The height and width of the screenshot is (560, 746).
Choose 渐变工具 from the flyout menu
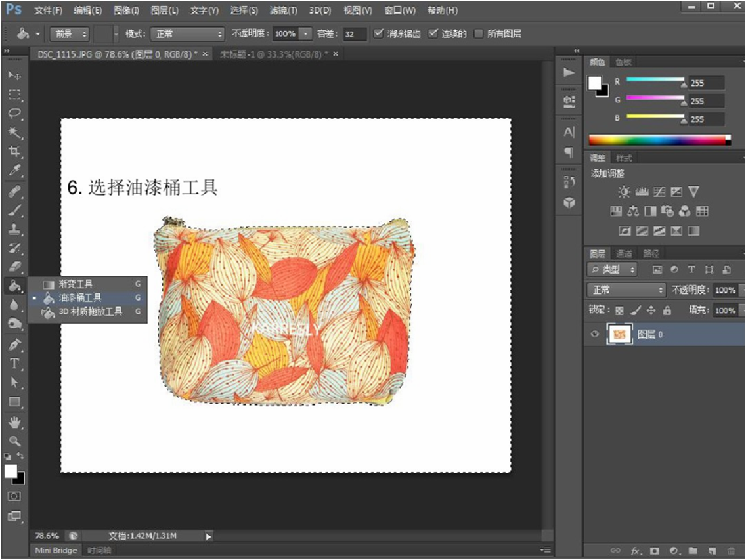pyautogui.click(x=76, y=284)
